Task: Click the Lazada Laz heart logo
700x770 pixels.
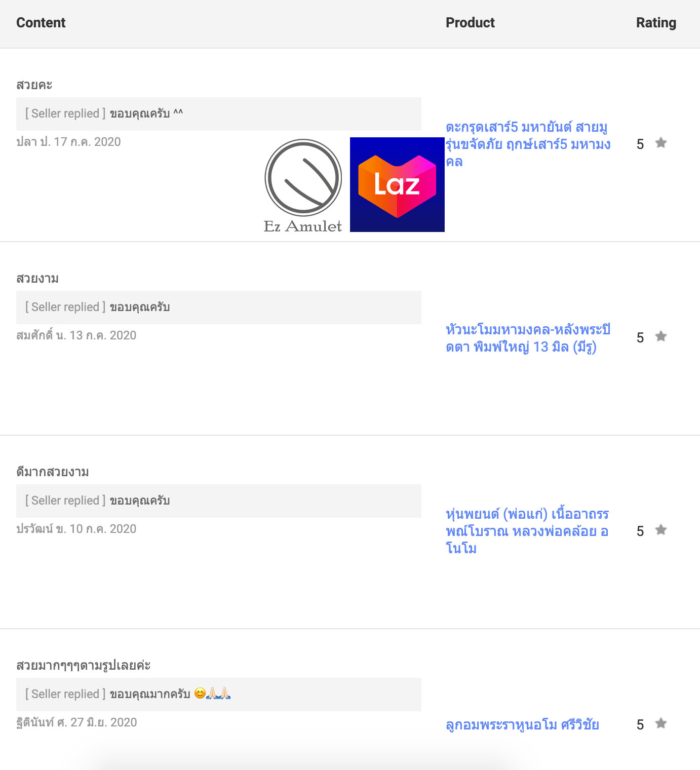Action: (x=397, y=184)
